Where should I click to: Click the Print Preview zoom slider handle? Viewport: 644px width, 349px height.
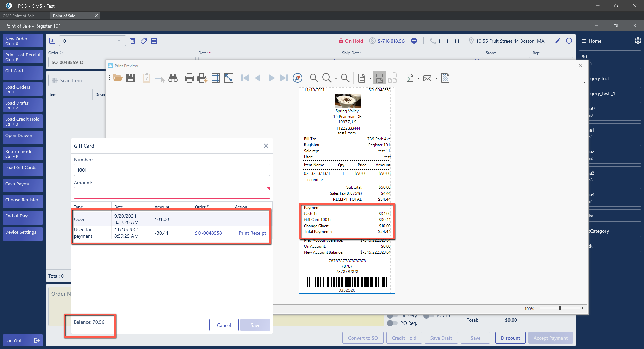click(x=560, y=308)
